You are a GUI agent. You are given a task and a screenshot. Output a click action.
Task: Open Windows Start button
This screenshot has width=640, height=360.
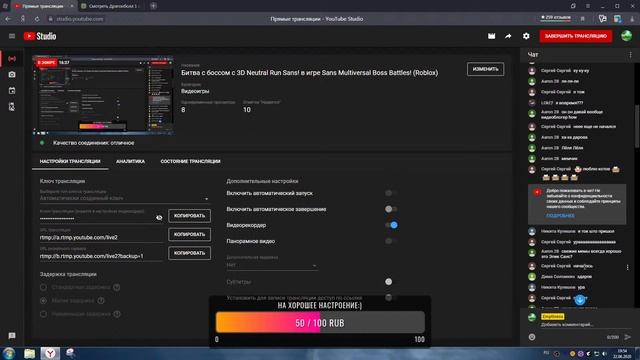9,353
